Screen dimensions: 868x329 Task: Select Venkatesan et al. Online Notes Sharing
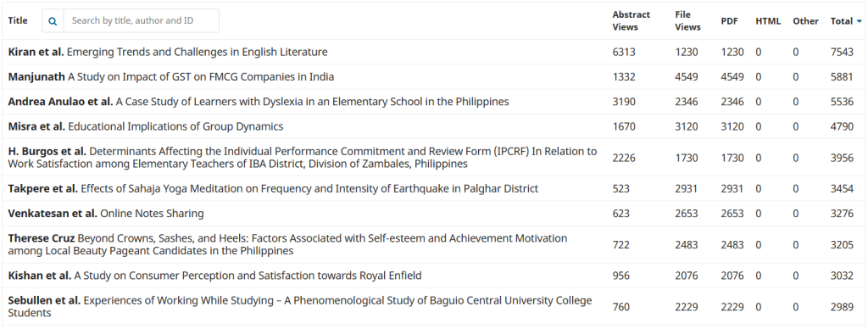[106, 214]
